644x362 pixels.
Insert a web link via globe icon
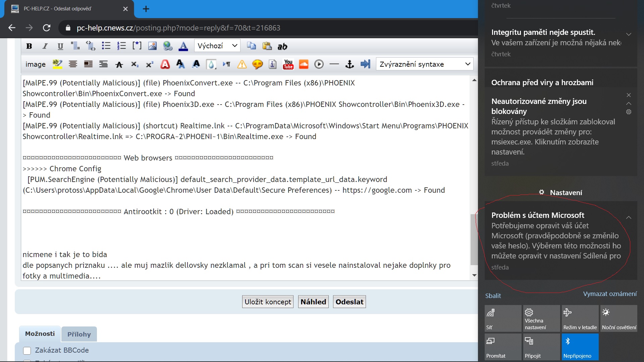(168, 46)
